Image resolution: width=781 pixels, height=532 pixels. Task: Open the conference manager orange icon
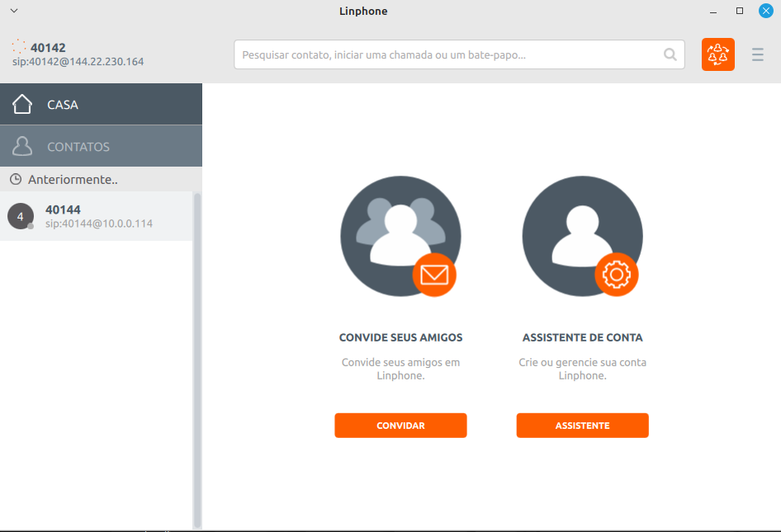tap(717, 54)
